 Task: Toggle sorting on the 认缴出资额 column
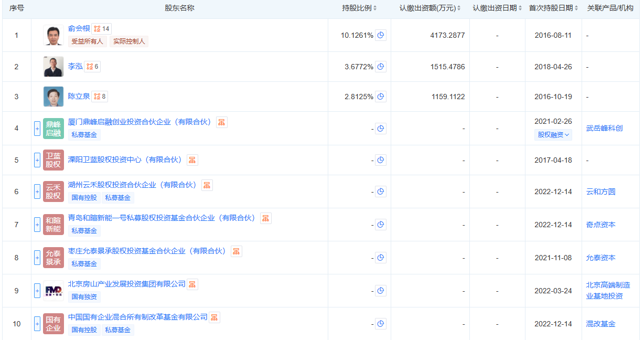[459, 8]
